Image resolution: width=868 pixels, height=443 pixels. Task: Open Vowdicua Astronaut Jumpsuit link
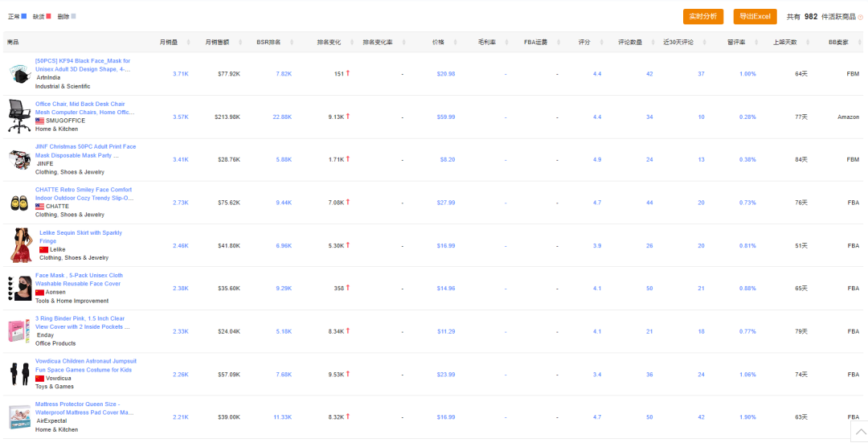pos(86,366)
